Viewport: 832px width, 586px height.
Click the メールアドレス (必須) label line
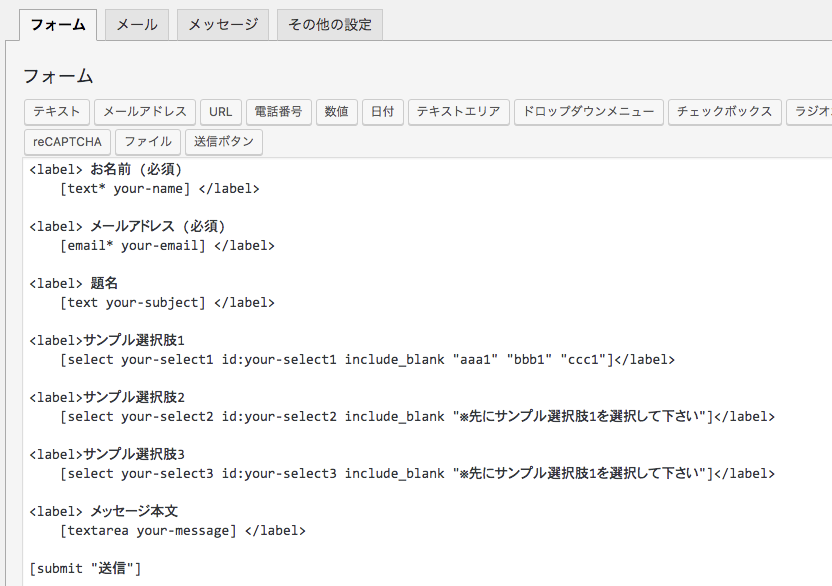[x=127, y=226]
